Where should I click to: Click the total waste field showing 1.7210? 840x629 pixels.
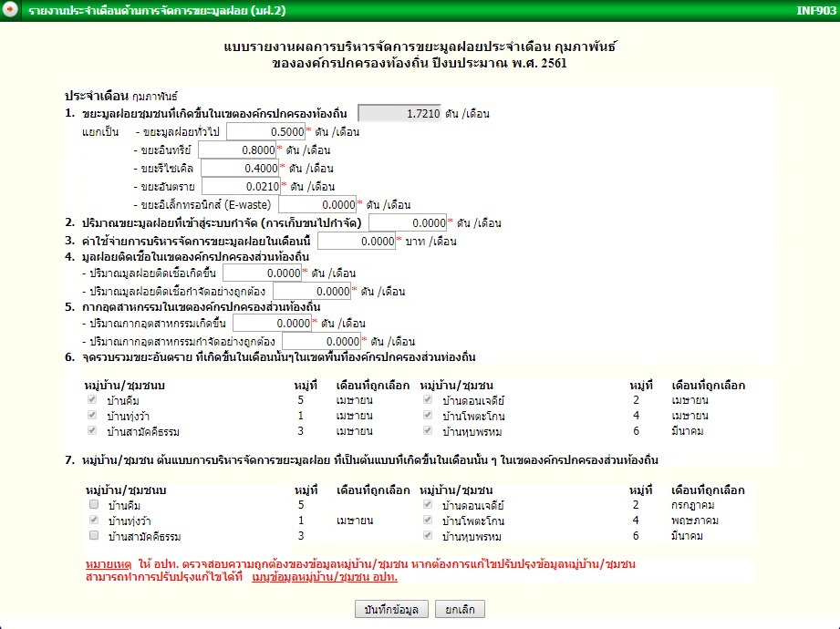pyautogui.click(x=399, y=113)
